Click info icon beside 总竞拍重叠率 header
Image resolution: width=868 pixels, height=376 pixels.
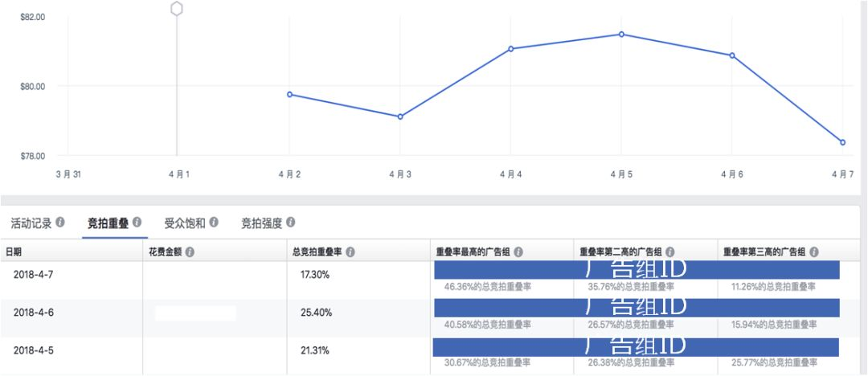(x=350, y=252)
